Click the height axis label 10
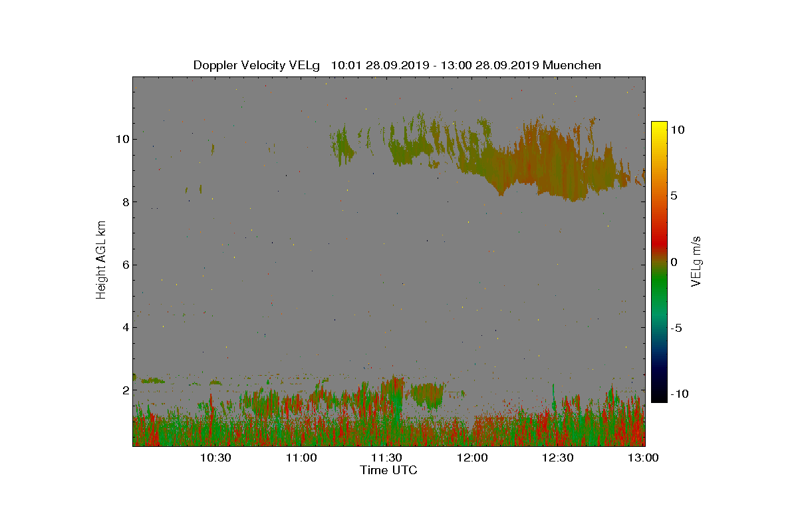 pyautogui.click(x=122, y=140)
